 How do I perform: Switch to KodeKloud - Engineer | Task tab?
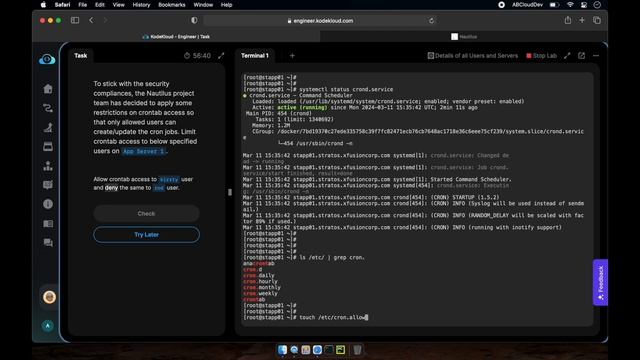176,36
